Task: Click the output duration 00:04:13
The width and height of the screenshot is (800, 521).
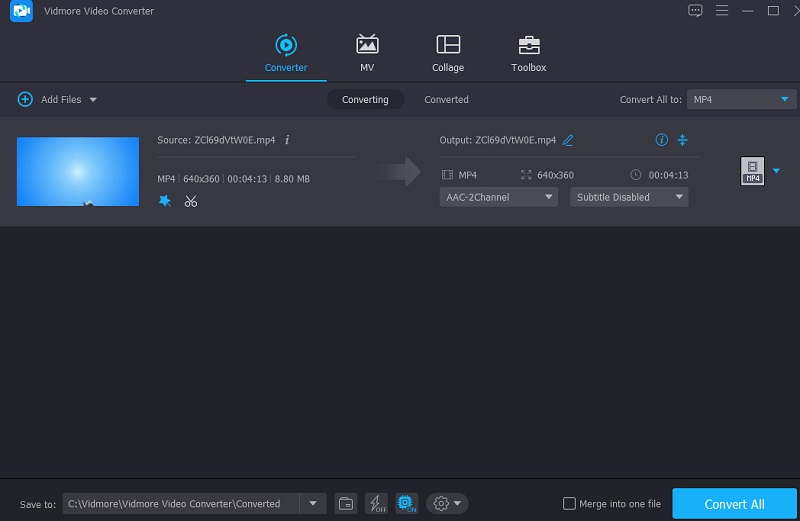Action: 668,175
